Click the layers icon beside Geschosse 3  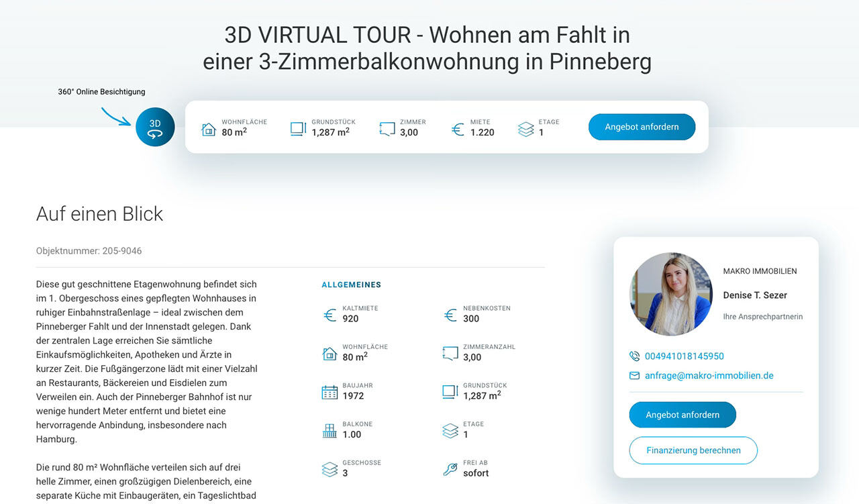(x=330, y=469)
